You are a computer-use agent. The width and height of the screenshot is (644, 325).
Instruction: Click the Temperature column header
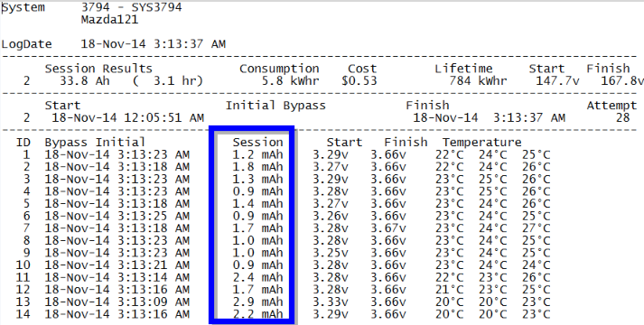coord(481,143)
